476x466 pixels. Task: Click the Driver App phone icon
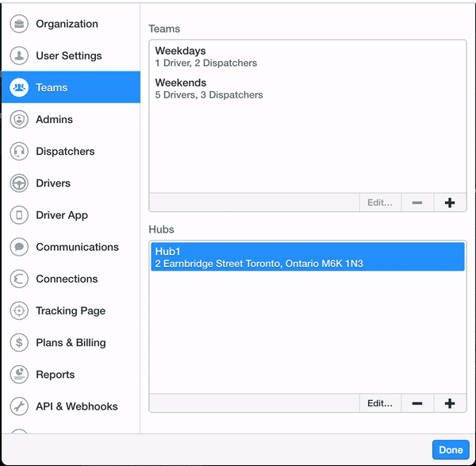tap(19, 215)
